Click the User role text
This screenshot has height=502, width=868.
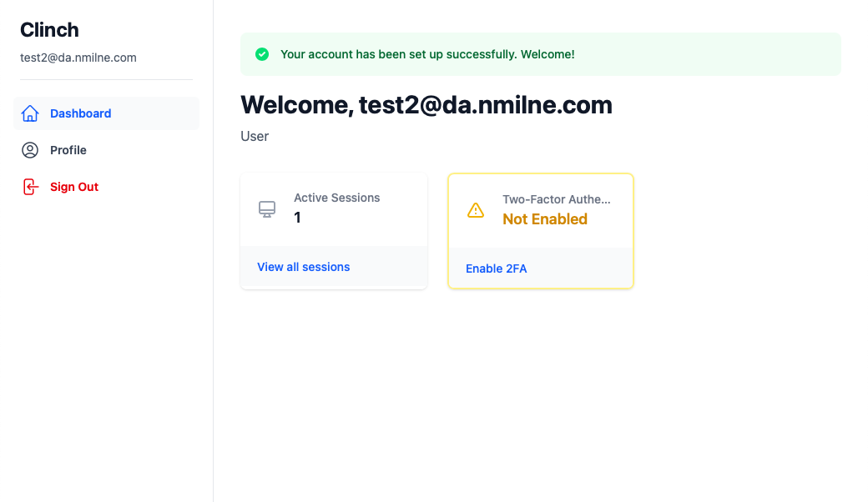pos(255,136)
